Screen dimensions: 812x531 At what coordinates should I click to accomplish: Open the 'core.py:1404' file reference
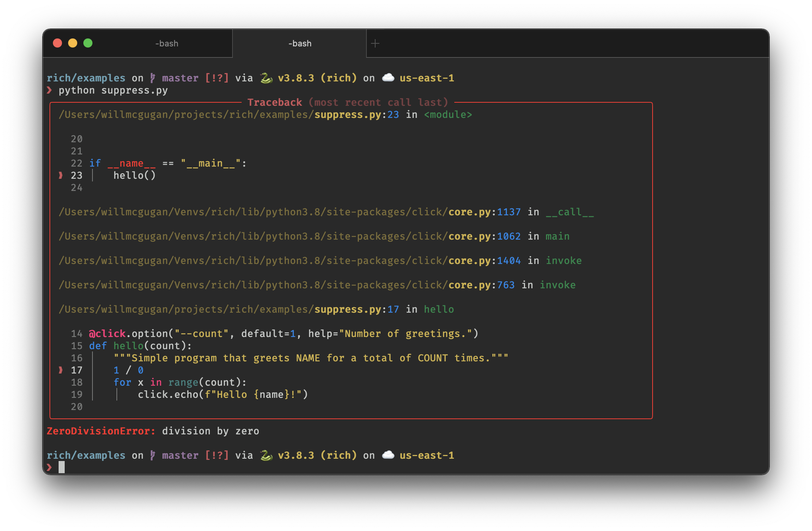pos(484,261)
